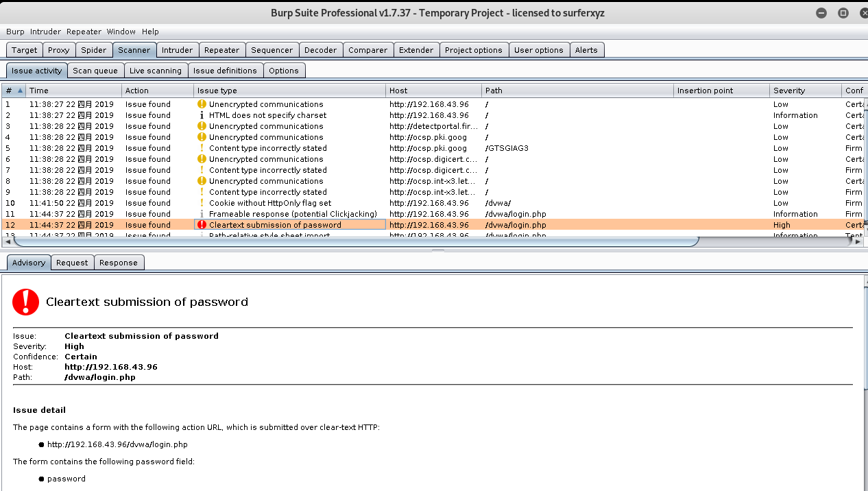The width and height of the screenshot is (868, 491).
Task: Click host http://detectportal.fir... in row 3
Action: [x=433, y=126]
